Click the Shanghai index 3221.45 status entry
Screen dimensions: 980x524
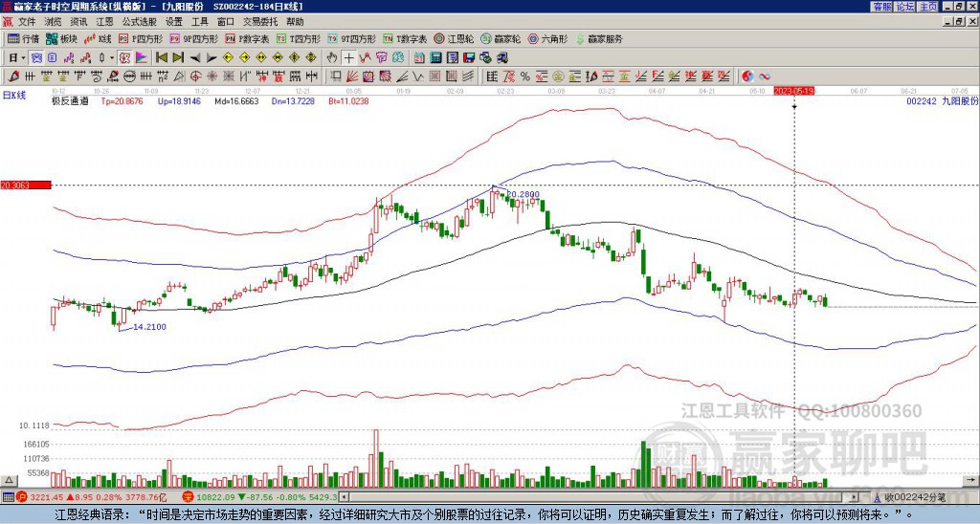91,497
